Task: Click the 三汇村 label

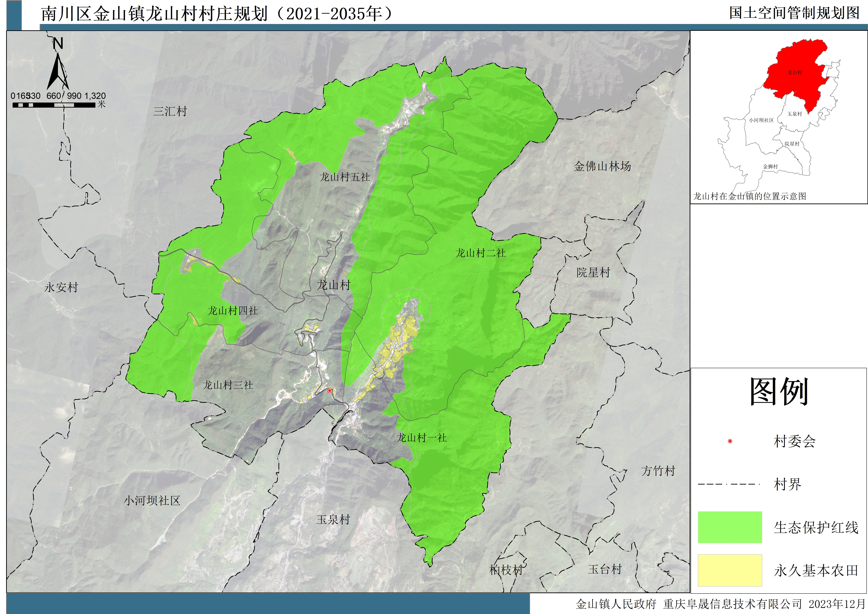Action: 170,111
